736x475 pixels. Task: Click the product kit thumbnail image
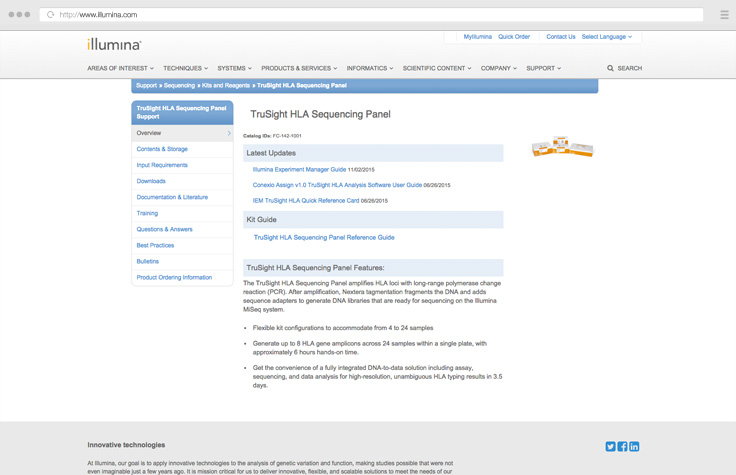coord(562,148)
